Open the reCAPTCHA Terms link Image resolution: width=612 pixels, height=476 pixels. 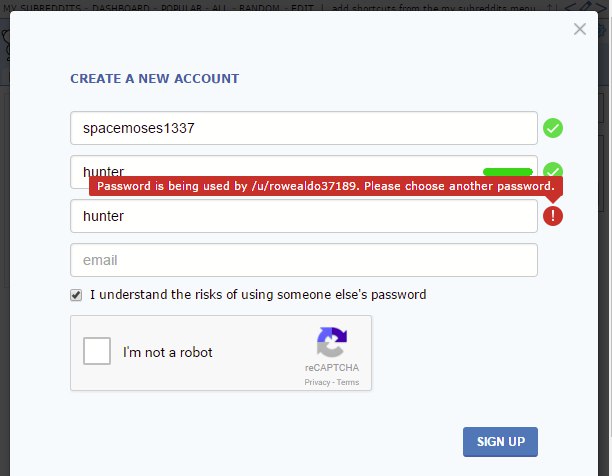pyautogui.click(x=348, y=382)
